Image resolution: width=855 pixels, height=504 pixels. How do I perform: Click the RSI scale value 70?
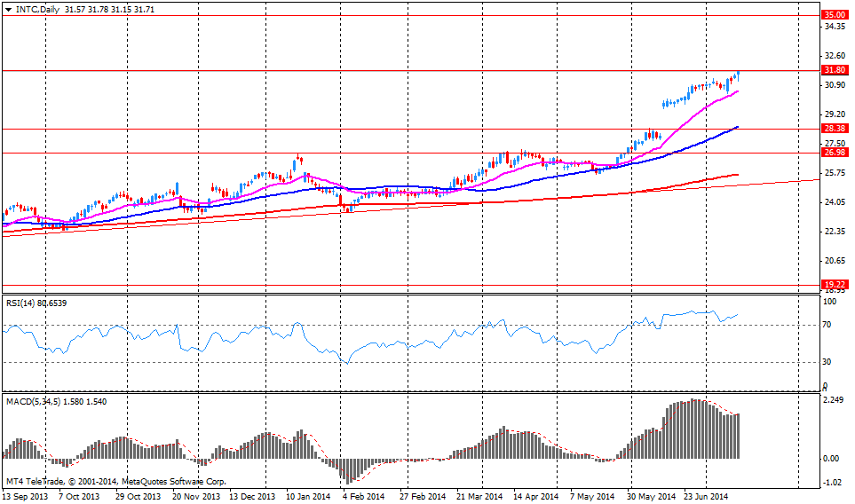point(827,325)
